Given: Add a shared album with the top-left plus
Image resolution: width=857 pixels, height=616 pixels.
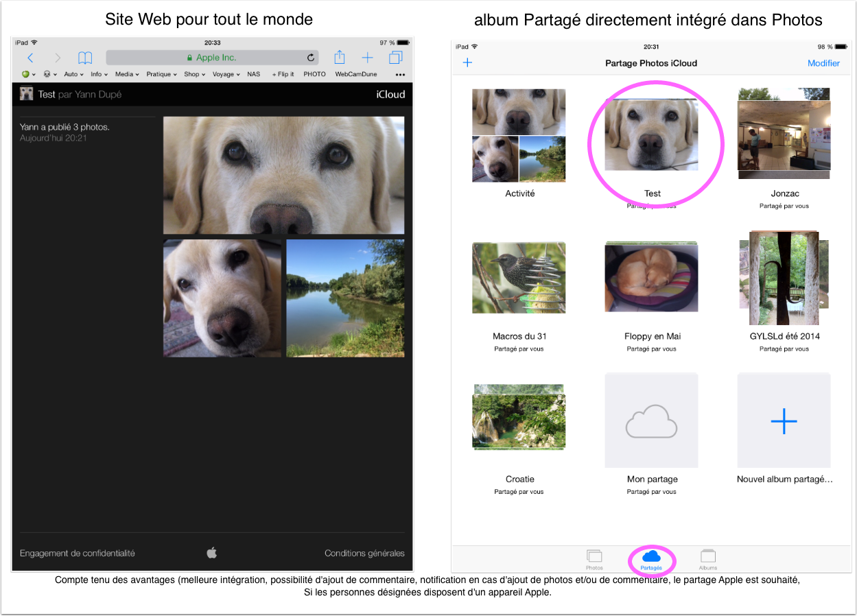Looking at the screenshot, I should [467, 63].
